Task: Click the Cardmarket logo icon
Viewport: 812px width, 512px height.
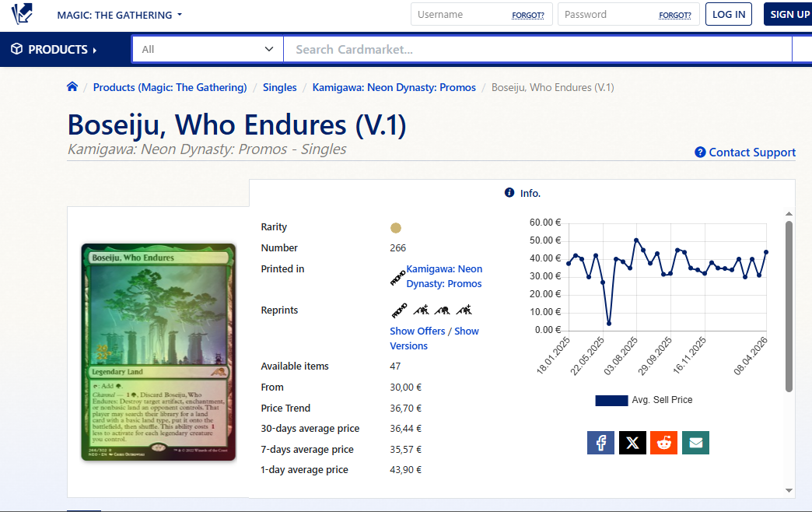Action: (22, 13)
